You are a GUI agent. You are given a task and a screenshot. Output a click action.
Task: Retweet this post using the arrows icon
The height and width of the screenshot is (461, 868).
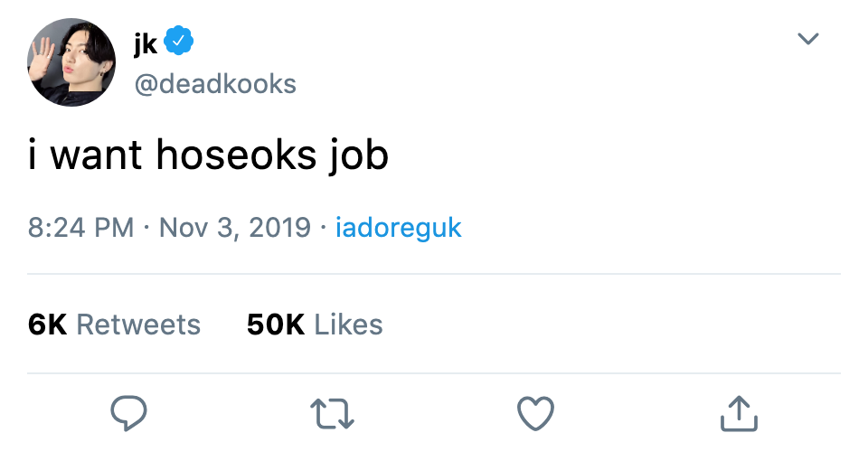click(332, 414)
